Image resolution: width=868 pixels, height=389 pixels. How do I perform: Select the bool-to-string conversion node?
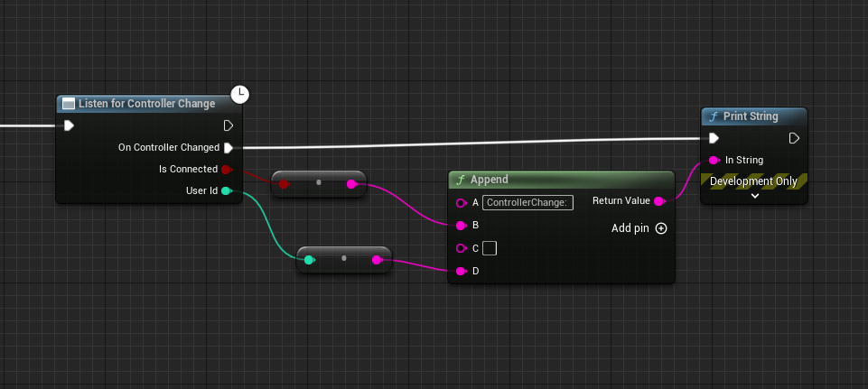[x=318, y=183]
